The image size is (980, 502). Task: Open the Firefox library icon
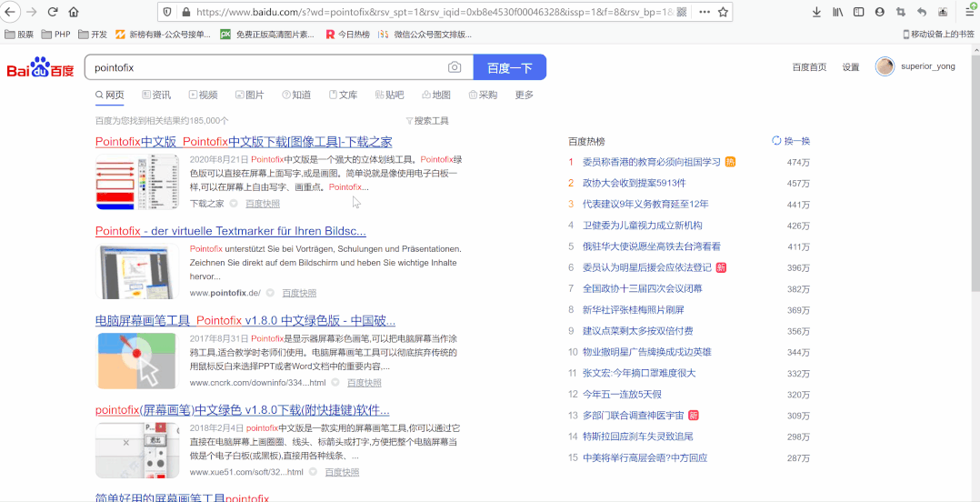[x=837, y=12]
